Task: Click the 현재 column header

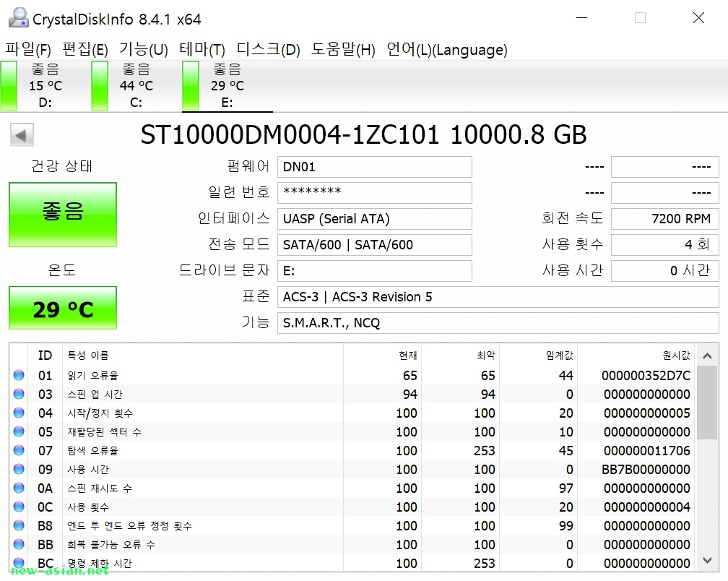Action: (383, 356)
